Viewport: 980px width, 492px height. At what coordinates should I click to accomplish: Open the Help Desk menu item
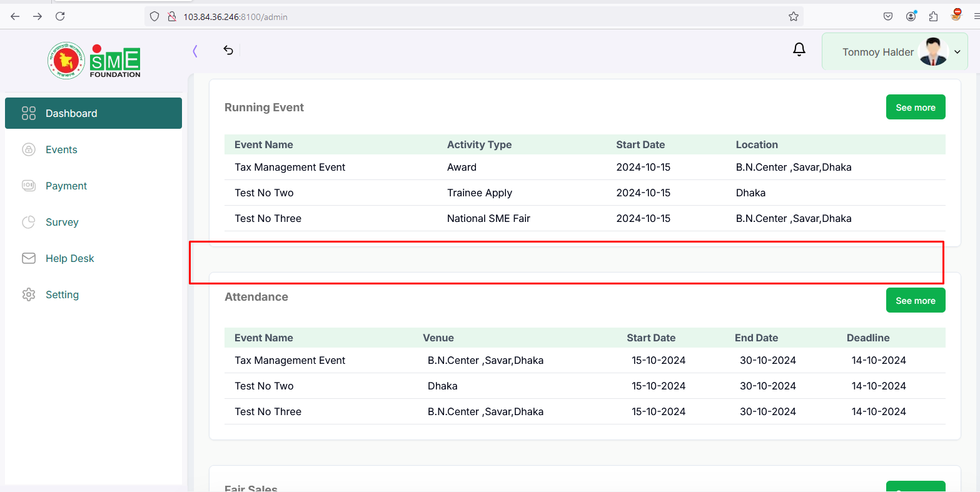(x=93, y=258)
